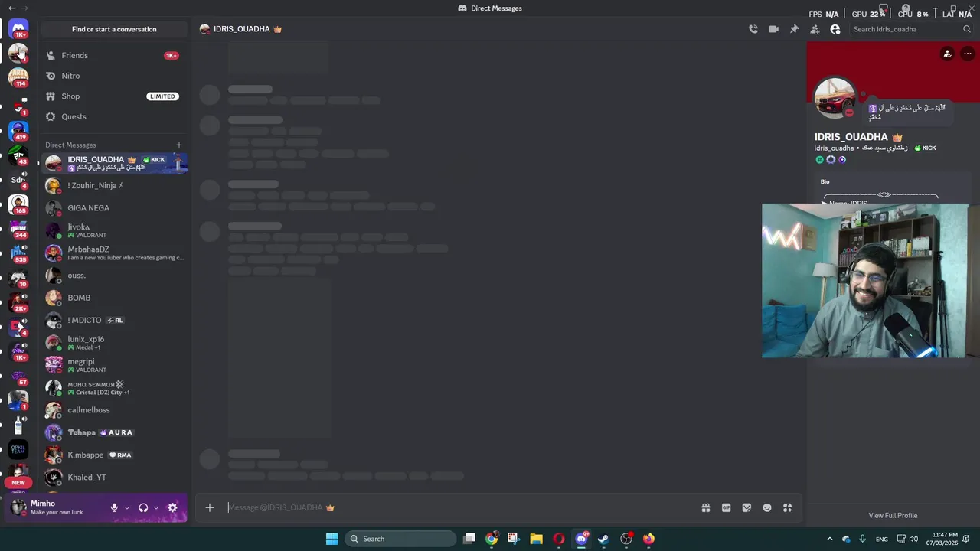The height and width of the screenshot is (551, 980).
Task: Start a video call in header
Action: 773,29
